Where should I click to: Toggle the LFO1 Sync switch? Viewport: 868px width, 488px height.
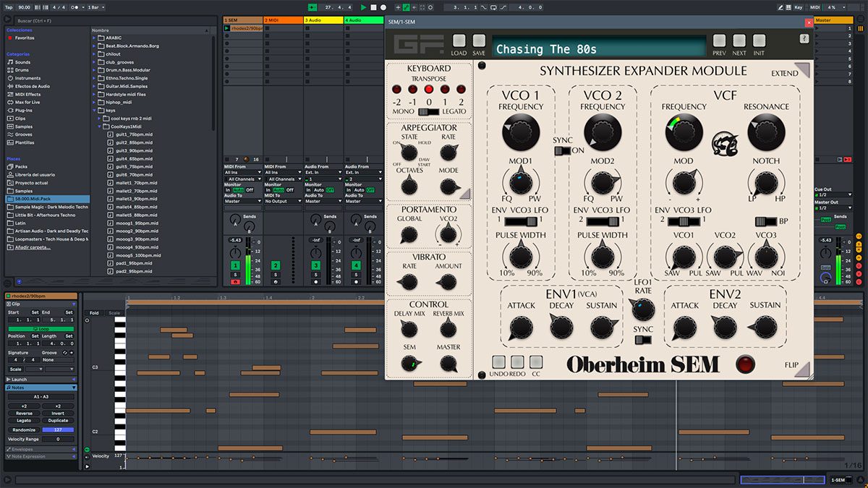point(642,341)
